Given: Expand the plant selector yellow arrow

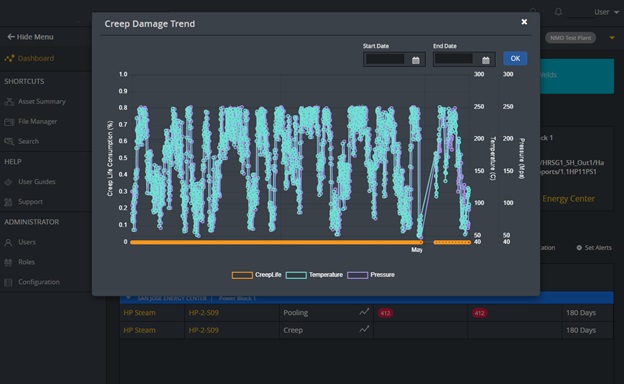Looking at the screenshot, I should point(612,38).
